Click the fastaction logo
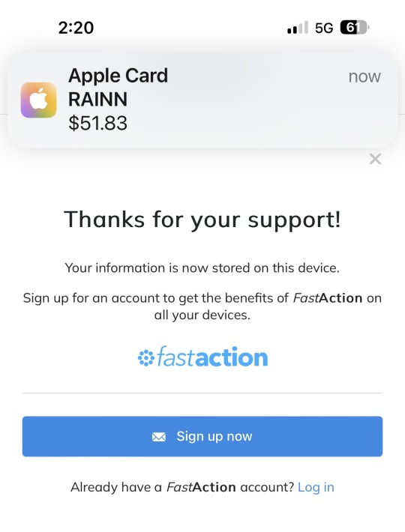 click(202, 357)
